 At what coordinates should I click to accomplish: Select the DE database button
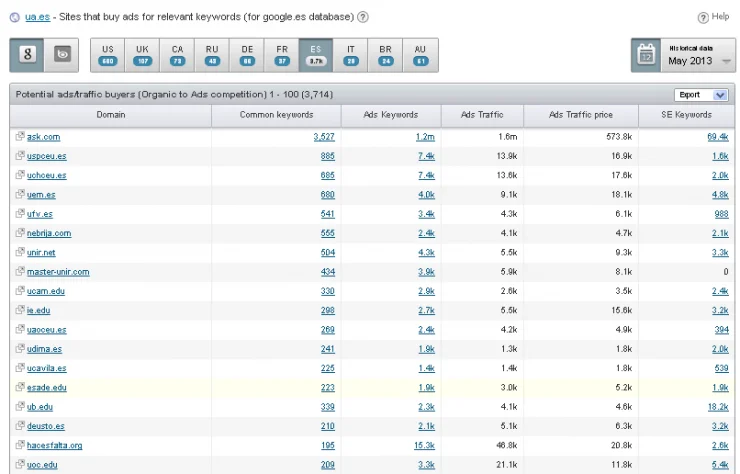[246, 55]
